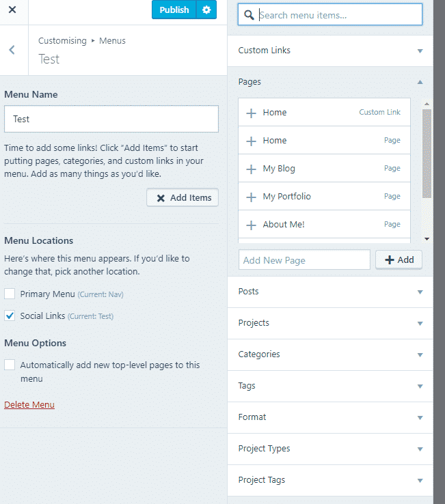Expand the Tags section
Image resolution: width=445 pixels, height=504 pixels.
(329, 386)
